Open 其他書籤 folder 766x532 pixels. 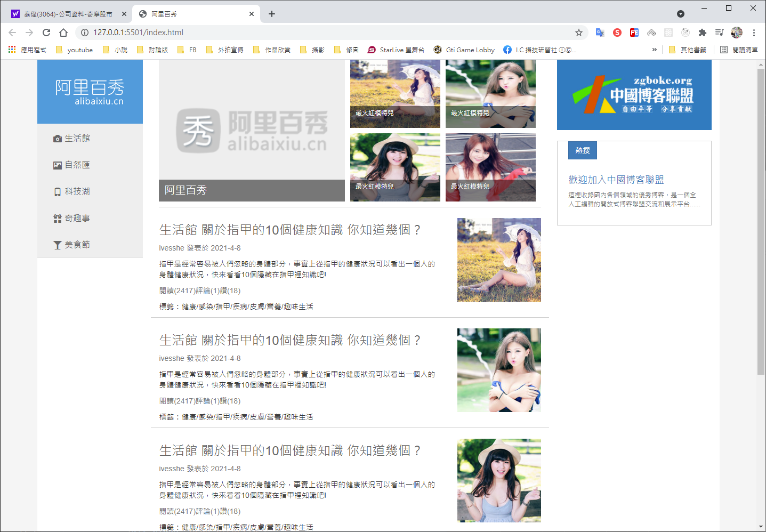point(688,50)
